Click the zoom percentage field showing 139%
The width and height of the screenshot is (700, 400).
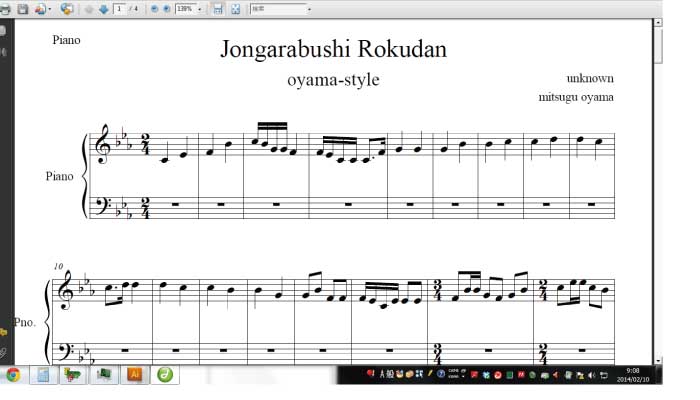pos(185,9)
